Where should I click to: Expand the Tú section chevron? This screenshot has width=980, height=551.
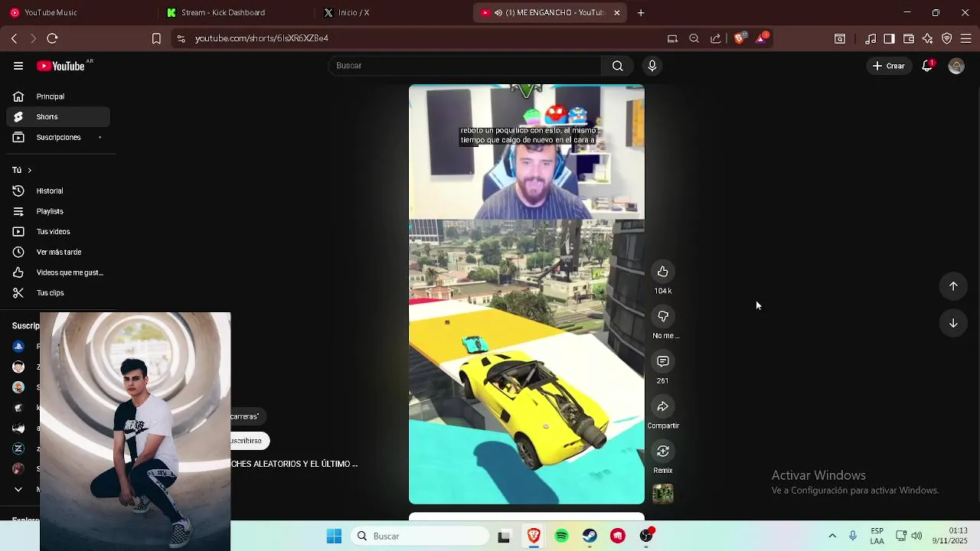click(29, 170)
